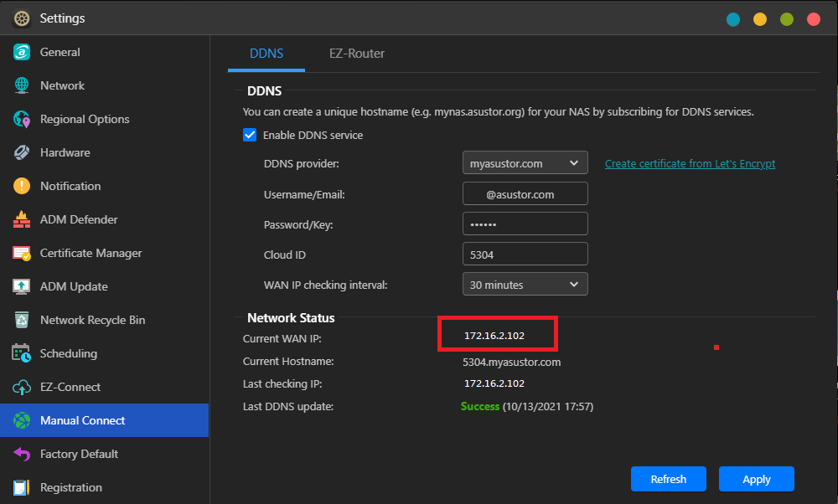Open the Network Recycle Bin icon
This screenshot has width=838, height=504.
tap(22, 320)
